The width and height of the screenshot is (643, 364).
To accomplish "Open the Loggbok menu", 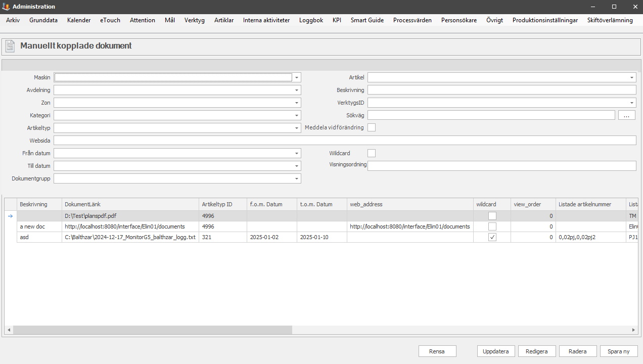I will [311, 20].
